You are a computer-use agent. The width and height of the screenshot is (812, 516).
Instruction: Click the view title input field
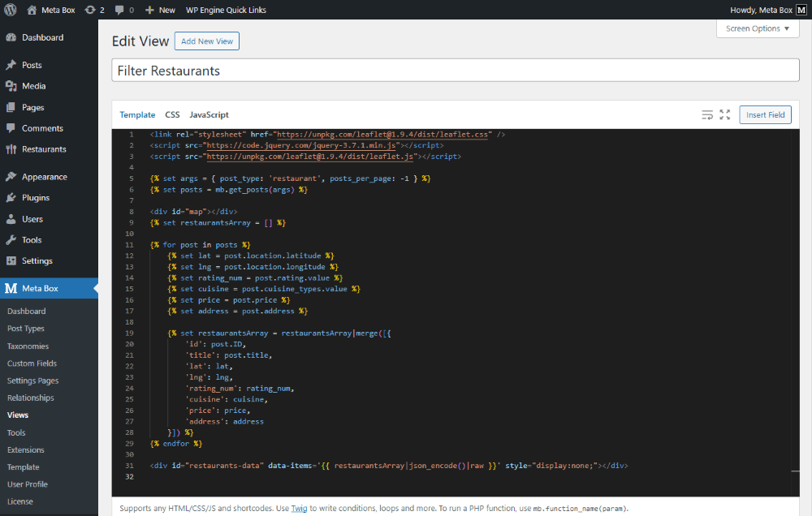pyautogui.click(x=455, y=71)
